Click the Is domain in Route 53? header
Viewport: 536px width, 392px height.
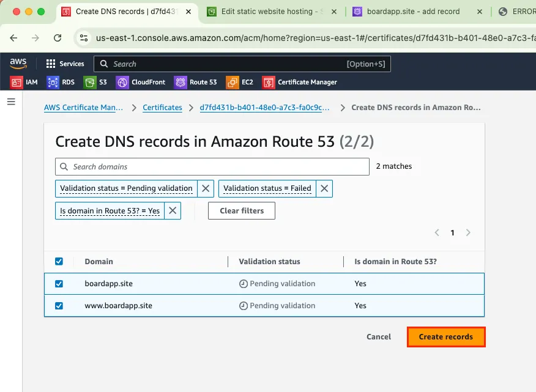(x=395, y=262)
